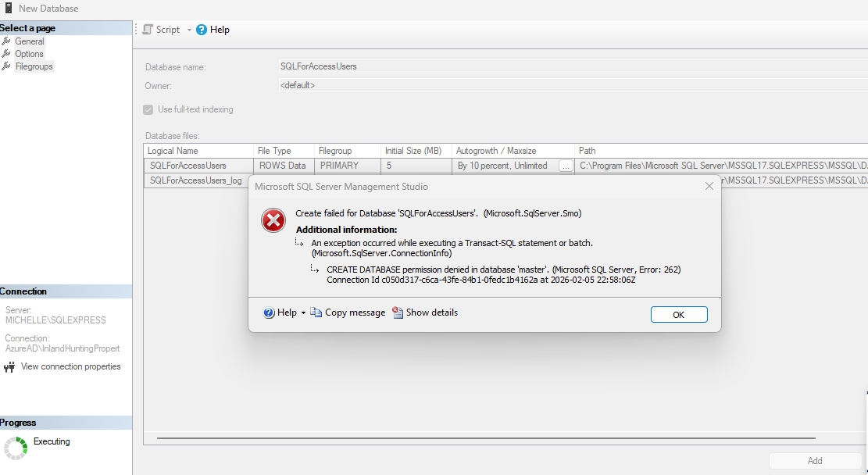Click the blue Help icon in toolbar

point(202,30)
